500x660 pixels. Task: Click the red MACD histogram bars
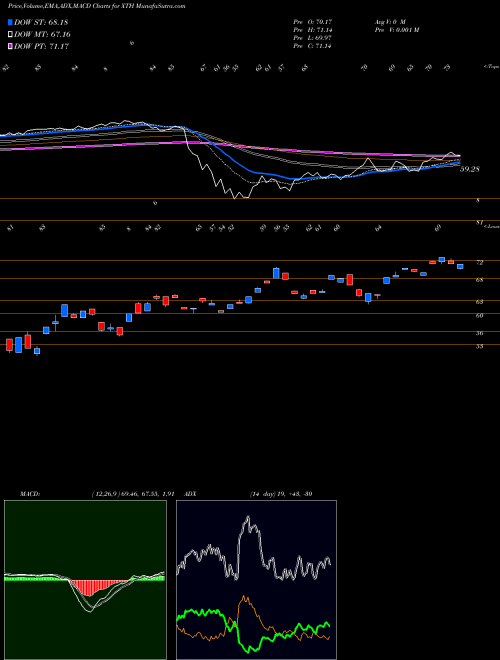click(97, 587)
